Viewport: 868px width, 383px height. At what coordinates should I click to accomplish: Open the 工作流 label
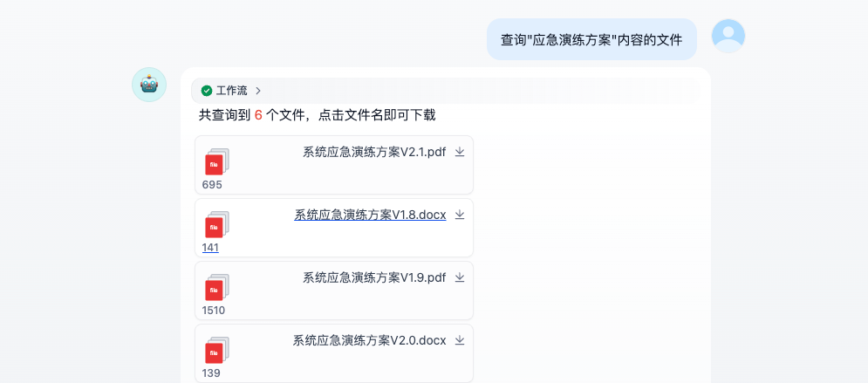coord(232,91)
